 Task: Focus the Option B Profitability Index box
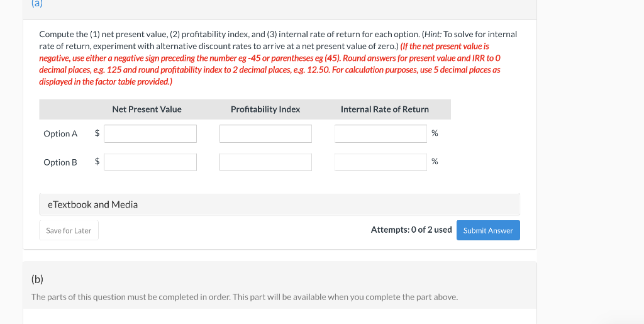tap(265, 162)
